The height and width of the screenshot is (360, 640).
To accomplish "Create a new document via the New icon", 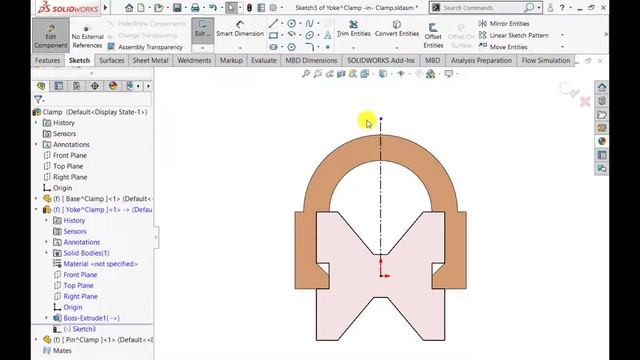I will tap(141, 8).
